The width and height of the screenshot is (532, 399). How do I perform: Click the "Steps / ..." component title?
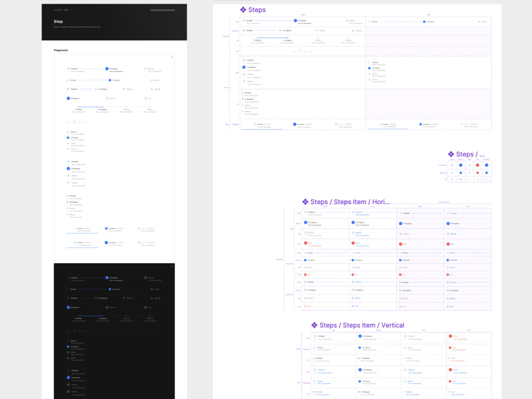[x=470, y=154]
